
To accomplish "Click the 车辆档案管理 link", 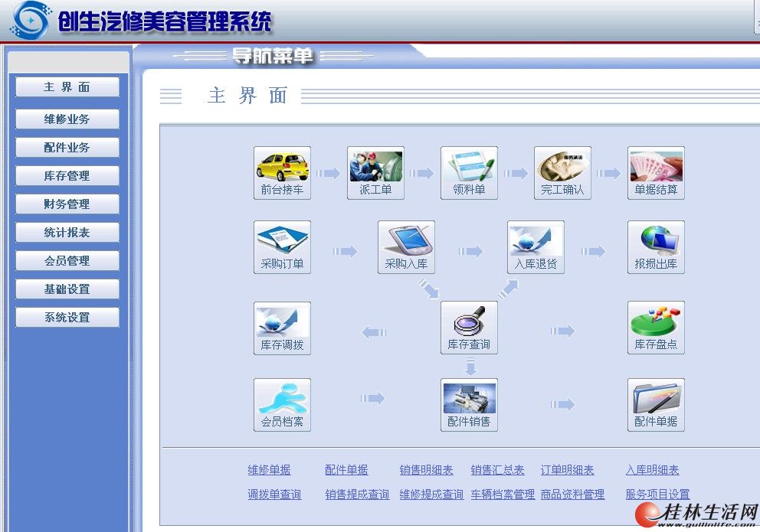I will coord(503,494).
